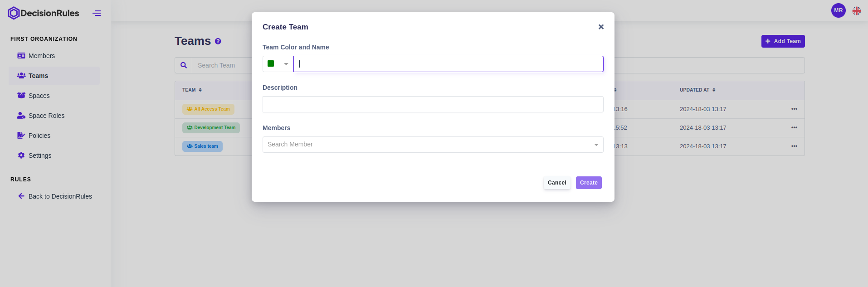The width and height of the screenshot is (868, 287).
Task: Open actions menu for All Access Team row
Action: 794,109
